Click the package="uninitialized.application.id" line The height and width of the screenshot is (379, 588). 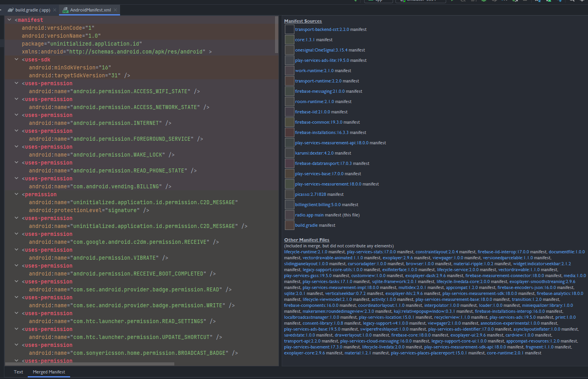(82, 44)
